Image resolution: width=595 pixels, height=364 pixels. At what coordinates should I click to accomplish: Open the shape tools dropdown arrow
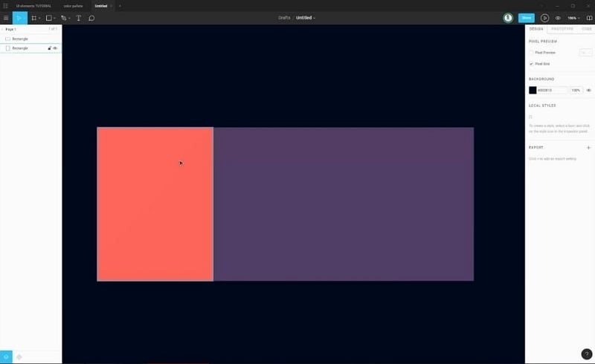54,18
